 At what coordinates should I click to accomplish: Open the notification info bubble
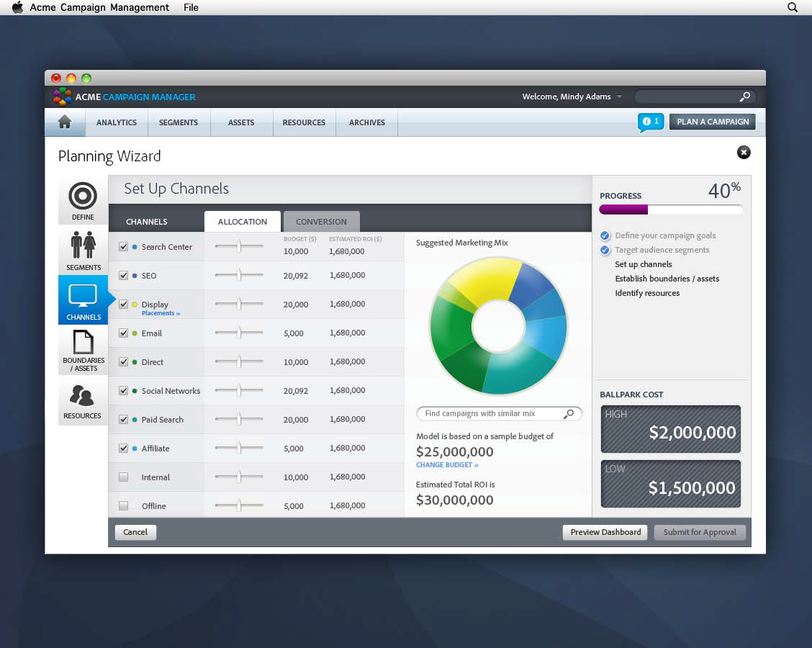pyautogui.click(x=651, y=122)
